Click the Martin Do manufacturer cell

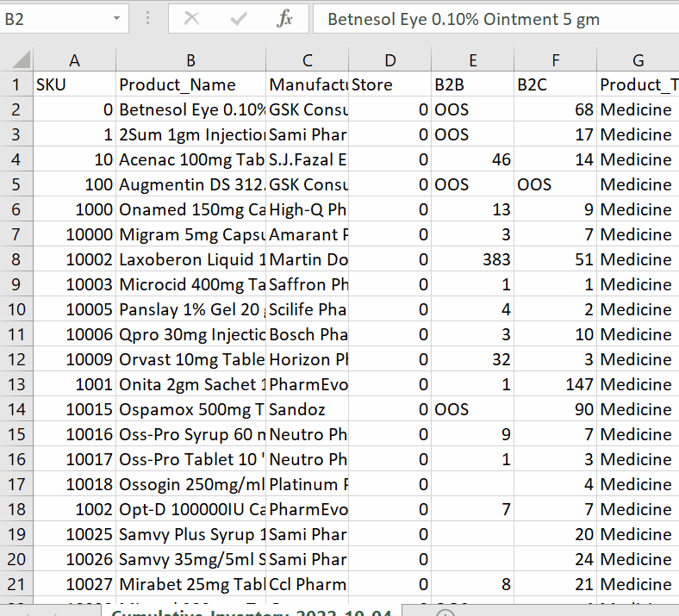(307, 259)
